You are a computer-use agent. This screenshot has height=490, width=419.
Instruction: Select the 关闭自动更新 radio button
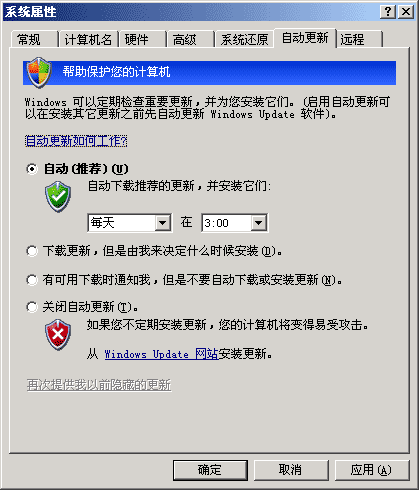pyautogui.click(x=32, y=307)
